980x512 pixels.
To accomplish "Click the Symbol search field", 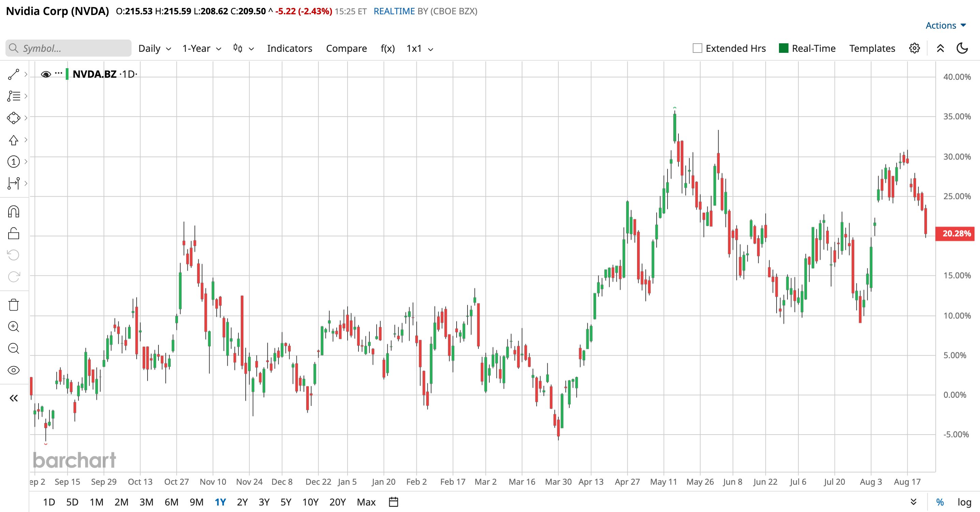I will 68,48.
